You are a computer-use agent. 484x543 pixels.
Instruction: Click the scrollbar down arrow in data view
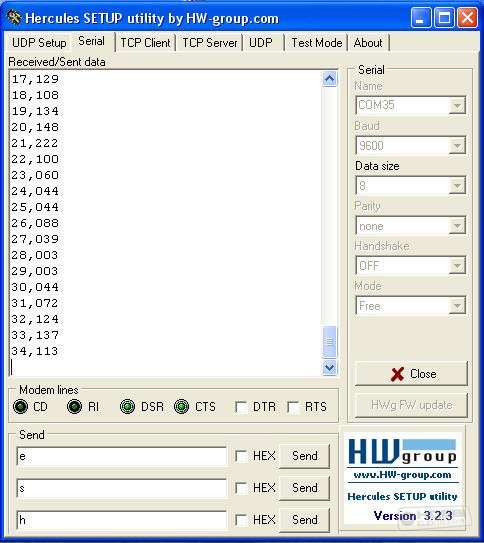(x=329, y=367)
